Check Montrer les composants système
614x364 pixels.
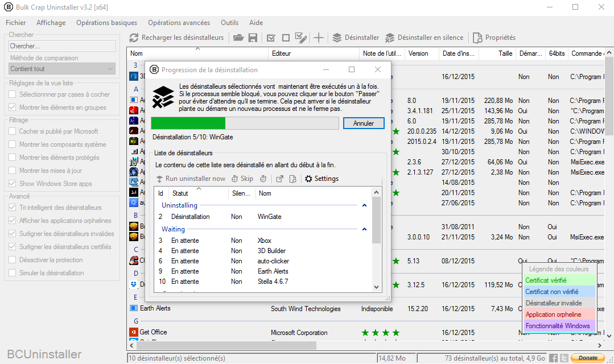(13, 144)
